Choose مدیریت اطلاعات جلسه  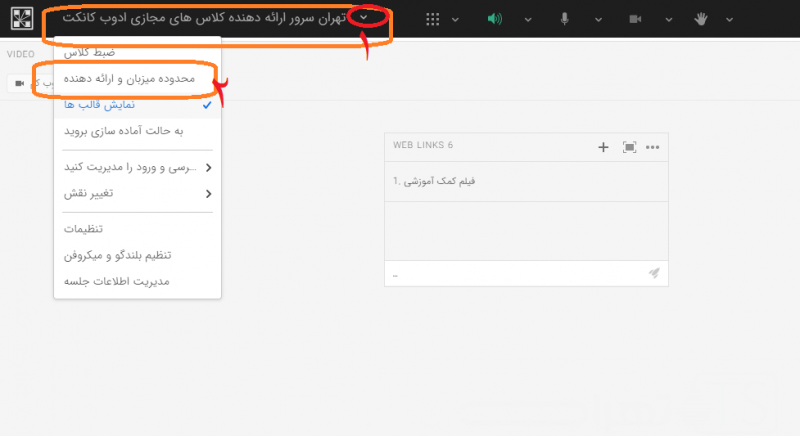pyautogui.click(x=137, y=281)
